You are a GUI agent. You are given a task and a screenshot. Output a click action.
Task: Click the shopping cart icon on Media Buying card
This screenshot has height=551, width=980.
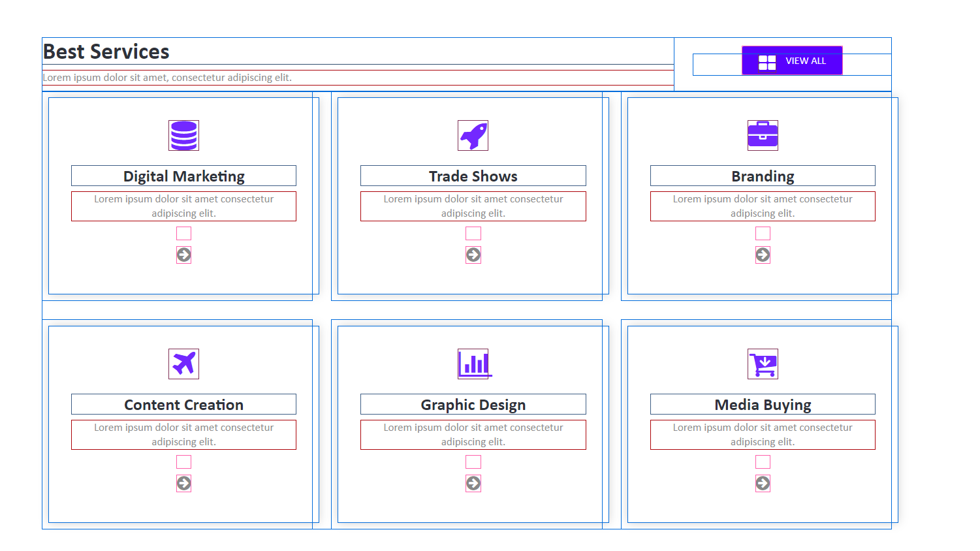(763, 364)
